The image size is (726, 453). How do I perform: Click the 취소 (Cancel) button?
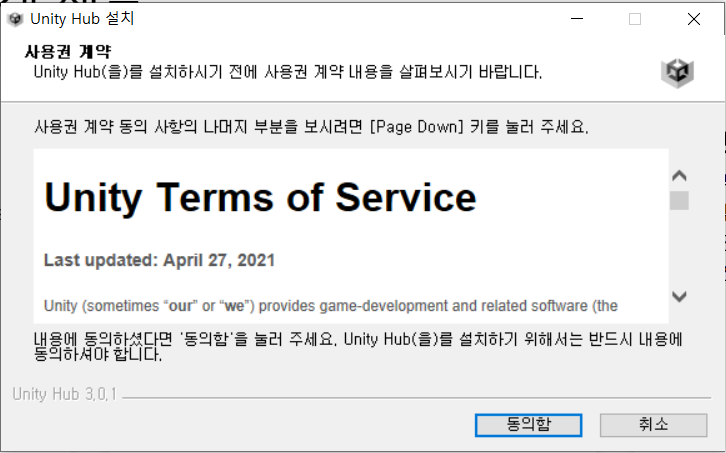pyautogui.click(x=653, y=425)
